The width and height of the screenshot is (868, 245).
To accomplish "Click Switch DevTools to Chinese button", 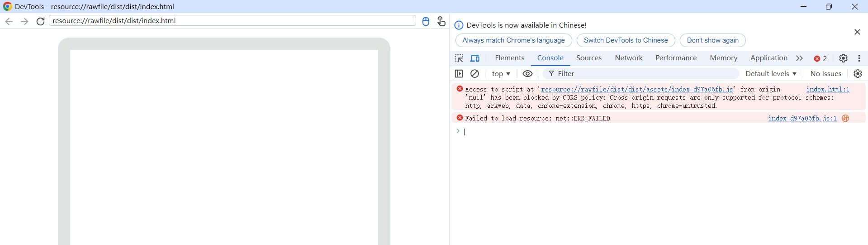I will click(x=626, y=40).
